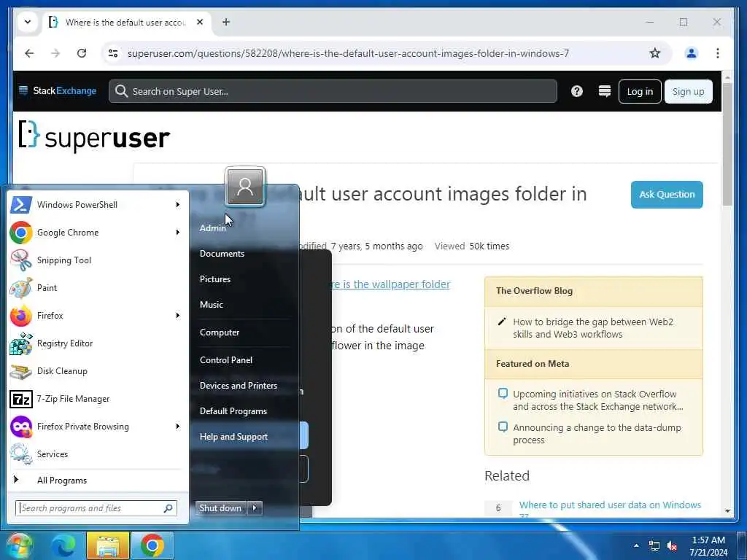Open Web2 skills and Web3 workflows blog link
This screenshot has width=747, height=560.
[x=592, y=328]
